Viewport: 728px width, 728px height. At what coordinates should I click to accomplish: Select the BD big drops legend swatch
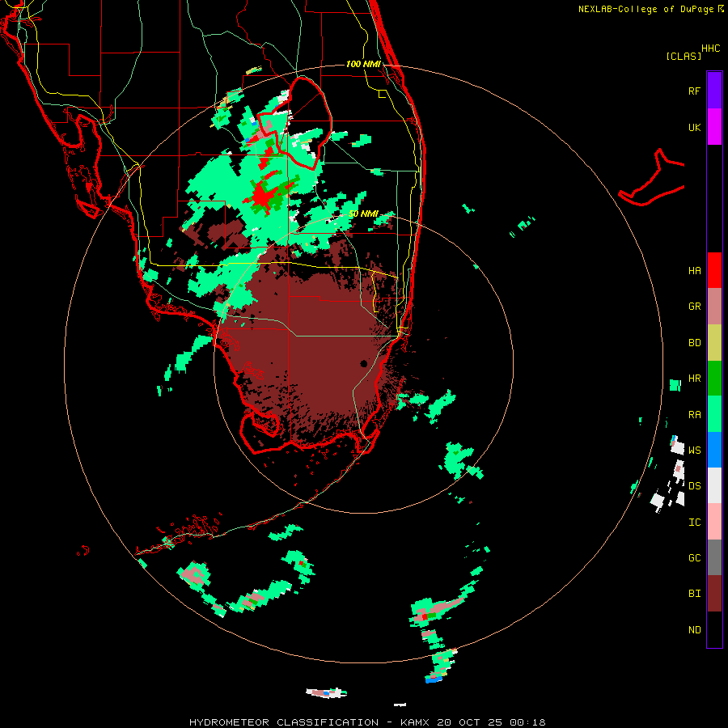point(714,343)
